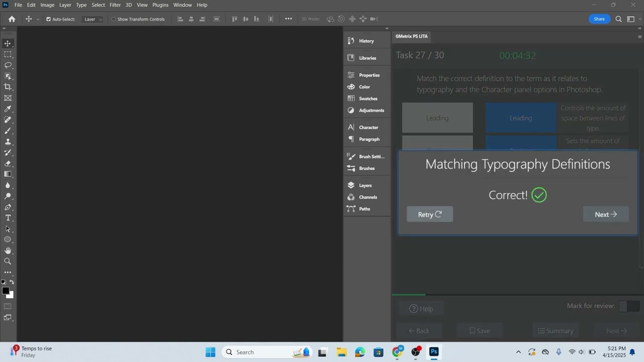Select the Gradient tool
The width and height of the screenshot is (644, 362).
coord(8,174)
